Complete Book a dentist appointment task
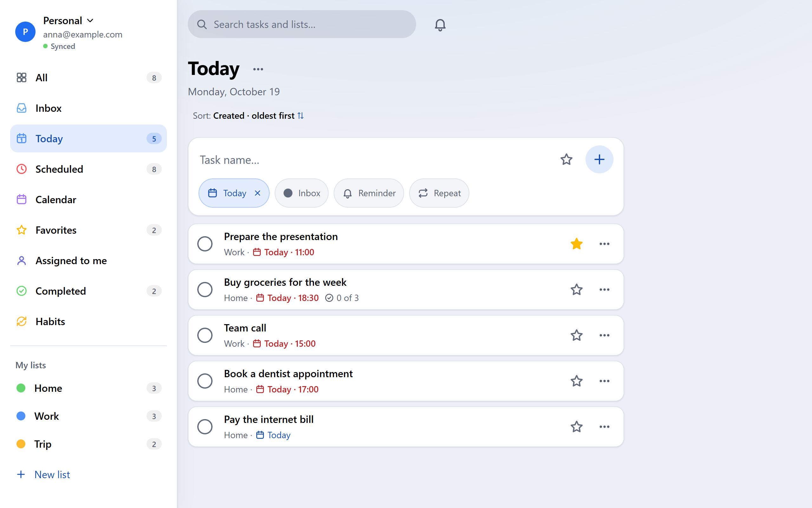This screenshot has height=508, width=812. pos(205,381)
